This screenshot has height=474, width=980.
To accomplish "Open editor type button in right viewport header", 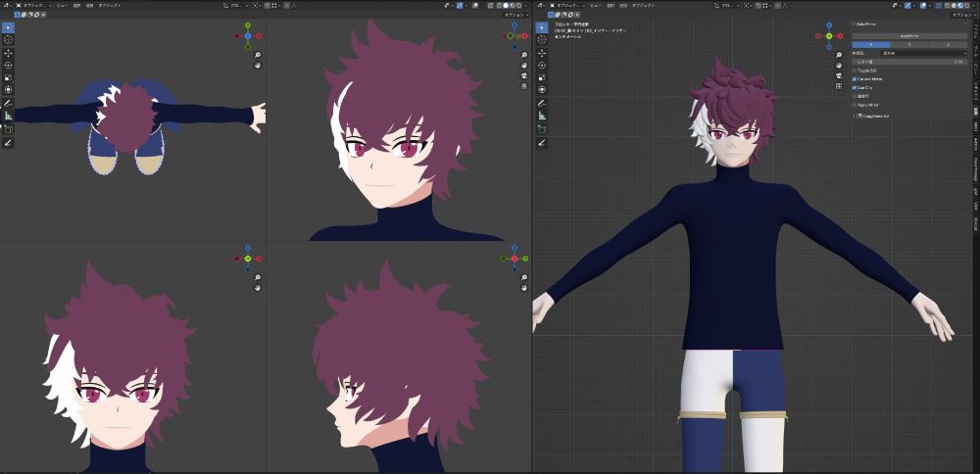I will click(541, 5).
